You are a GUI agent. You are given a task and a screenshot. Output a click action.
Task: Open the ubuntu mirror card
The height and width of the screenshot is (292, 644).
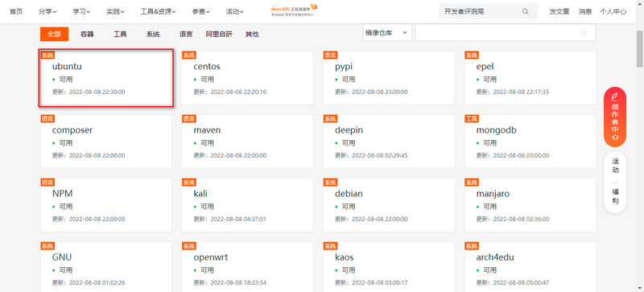click(106, 78)
